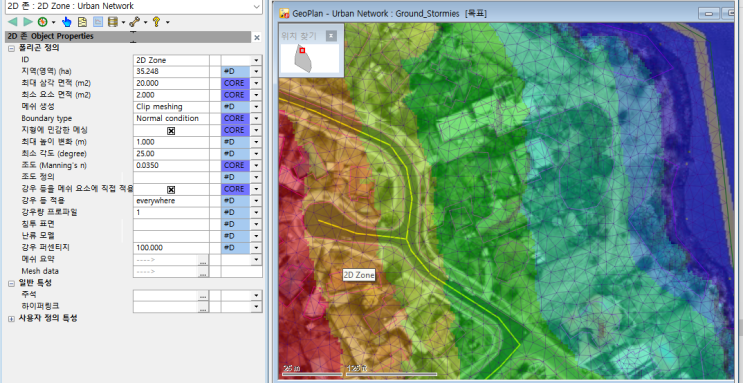The image size is (743, 383).
Task: Click the locator overview map thumbnail
Action: pyautogui.click(x=310, y=58)
